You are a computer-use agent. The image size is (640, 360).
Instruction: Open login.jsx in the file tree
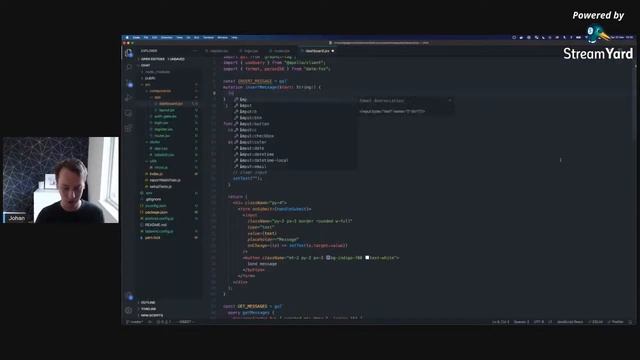coord(161,123)
